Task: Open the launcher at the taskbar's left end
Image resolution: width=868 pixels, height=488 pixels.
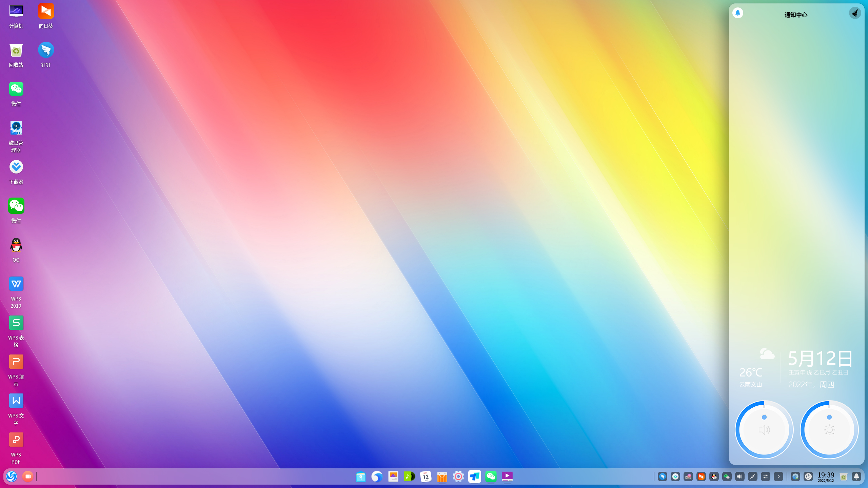Action: pyautogui.click(x=12, y=476)
